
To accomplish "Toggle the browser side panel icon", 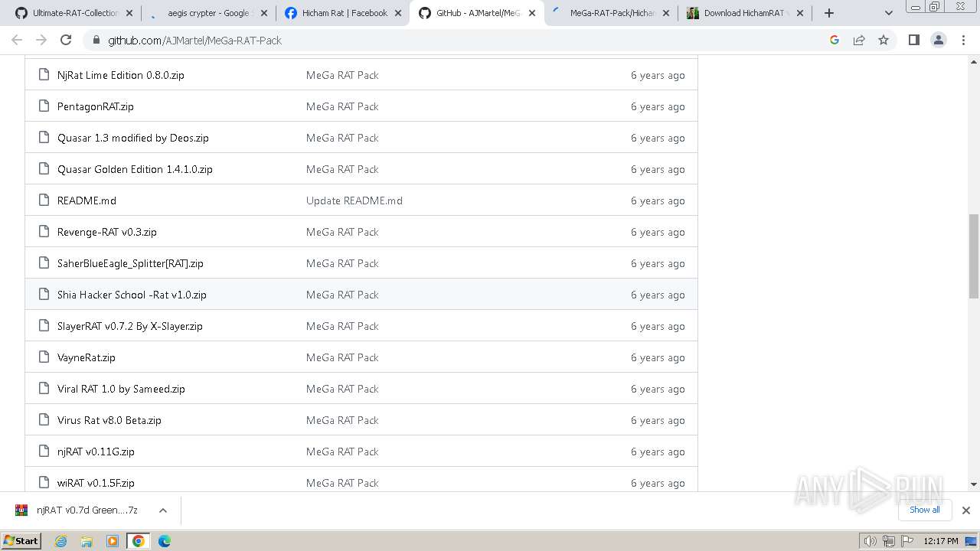I will click(x=913, y=40).
